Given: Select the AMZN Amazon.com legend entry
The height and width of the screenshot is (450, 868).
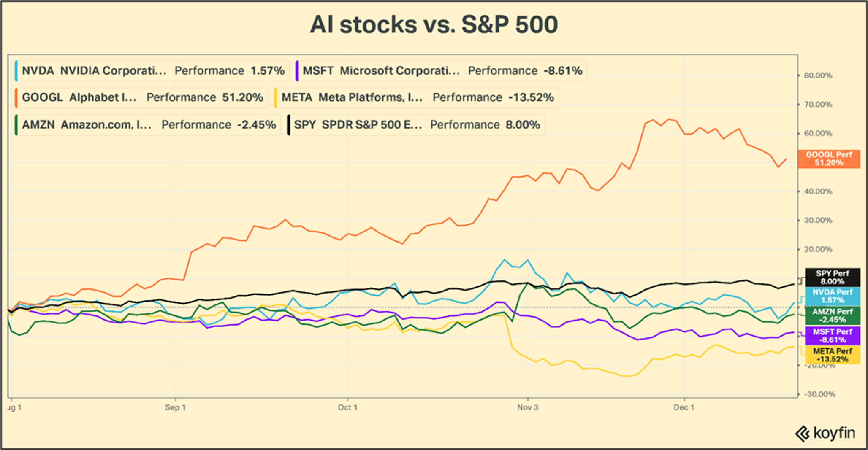Looking at the screenshot, I should (x=148, y=125).
